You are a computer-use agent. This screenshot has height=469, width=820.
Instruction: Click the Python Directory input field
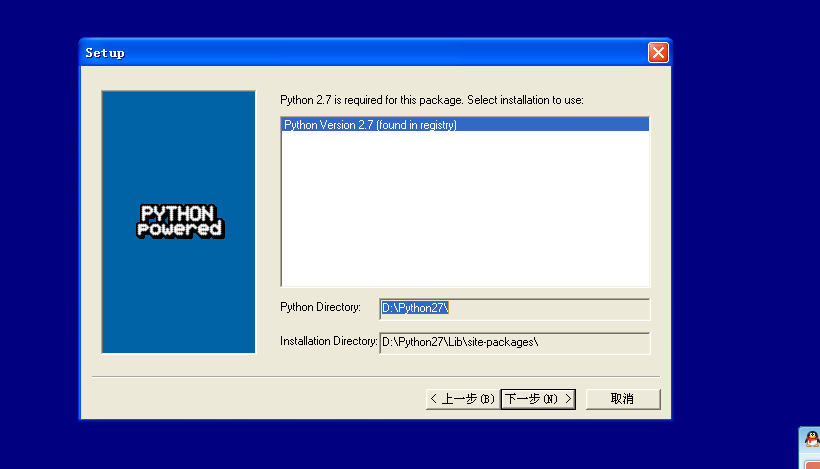coord(515,308)
